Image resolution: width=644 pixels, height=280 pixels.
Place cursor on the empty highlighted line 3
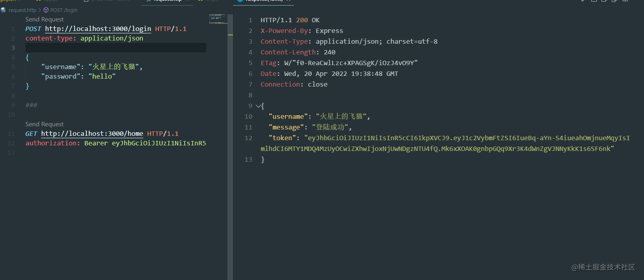click(x=116, y=48)
